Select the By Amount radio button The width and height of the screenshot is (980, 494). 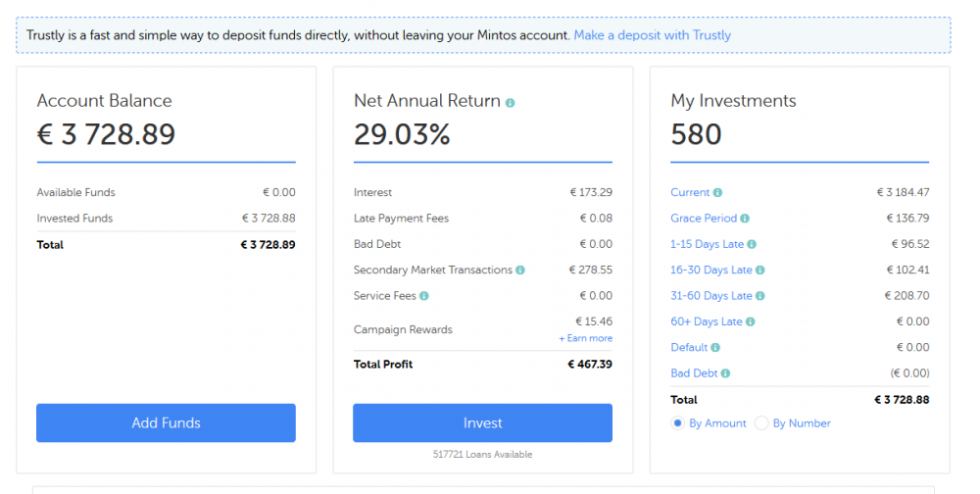pyautogui.click(x=677, y=423)
